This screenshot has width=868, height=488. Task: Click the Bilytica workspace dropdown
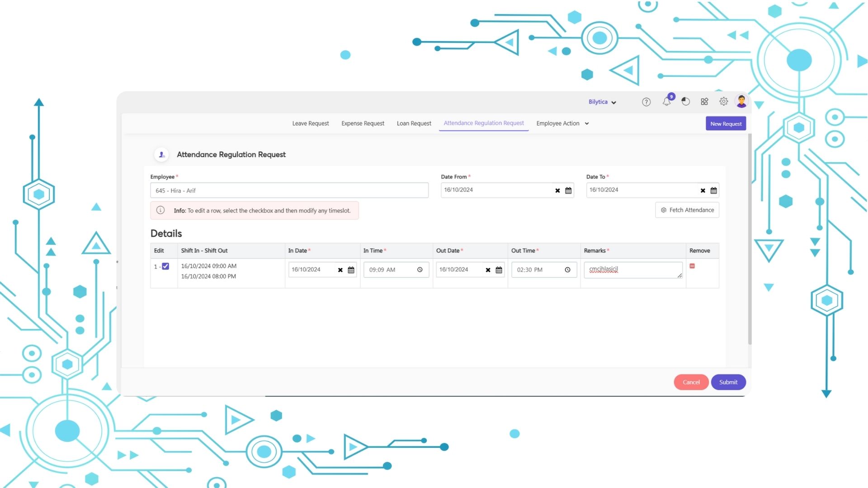click(x=602, y=101)
